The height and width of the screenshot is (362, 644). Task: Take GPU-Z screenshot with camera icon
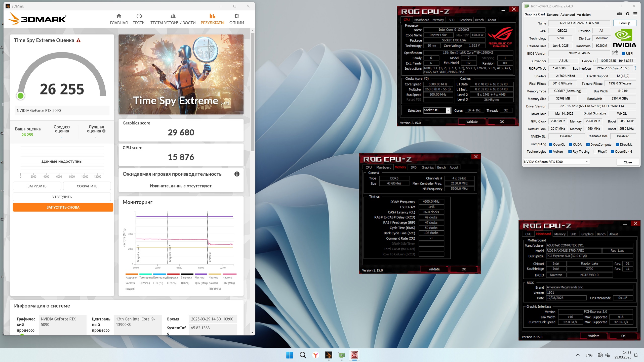tap(619, 14)
